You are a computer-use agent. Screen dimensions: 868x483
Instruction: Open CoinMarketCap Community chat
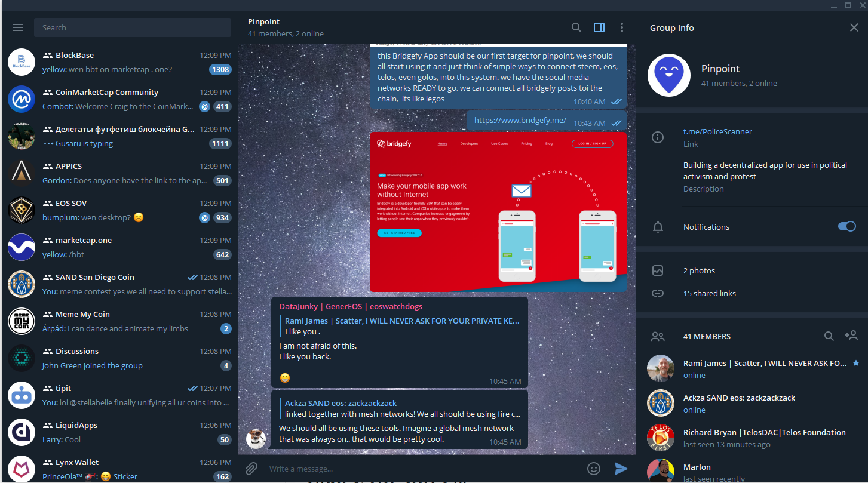point(119,99)
